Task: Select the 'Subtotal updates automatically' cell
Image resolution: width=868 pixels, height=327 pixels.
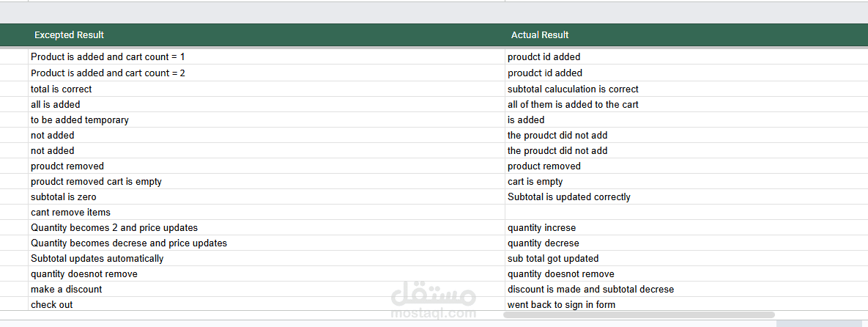Action: [97, 258]
